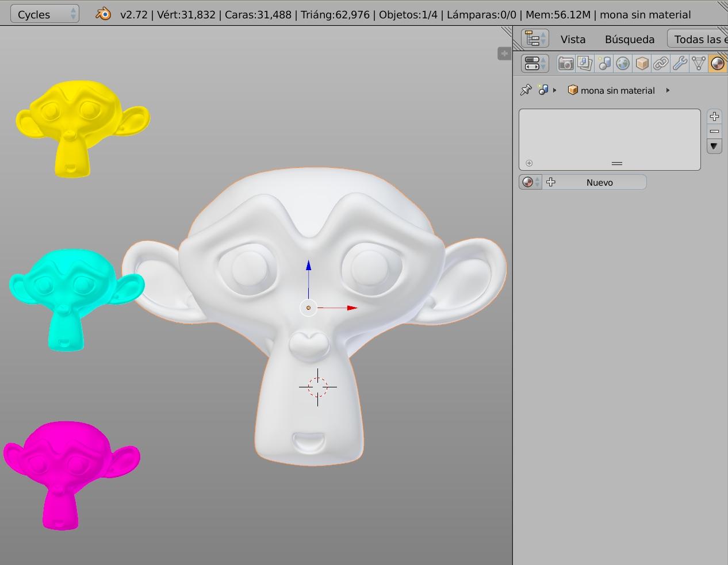
Task: Switch to the Object properties tab (cube)
Action: click(x=642, y=64)
